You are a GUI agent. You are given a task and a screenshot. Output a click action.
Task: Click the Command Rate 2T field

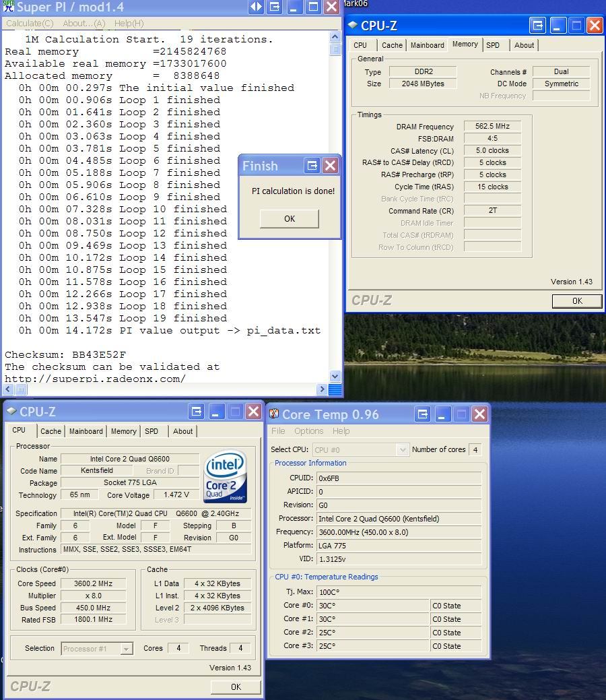pyautogui.click(x=492, y=210)
